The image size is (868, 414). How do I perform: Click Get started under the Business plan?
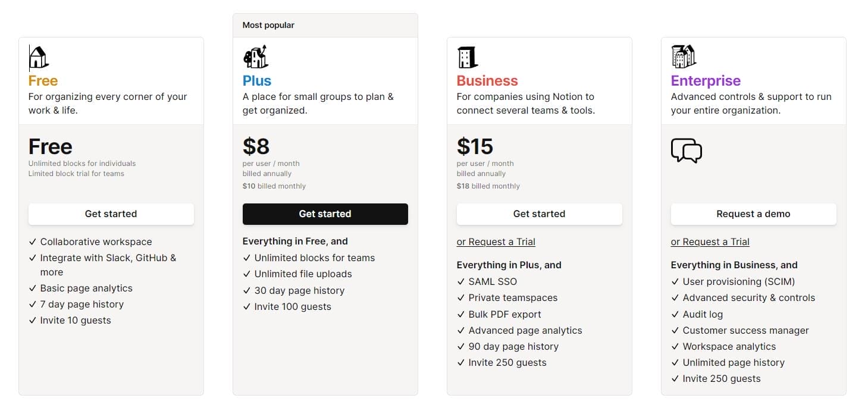tap(539, 214)
